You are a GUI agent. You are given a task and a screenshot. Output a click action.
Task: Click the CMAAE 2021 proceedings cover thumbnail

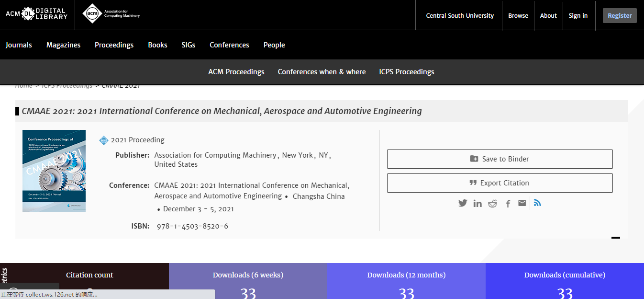[x=54, y=171]
